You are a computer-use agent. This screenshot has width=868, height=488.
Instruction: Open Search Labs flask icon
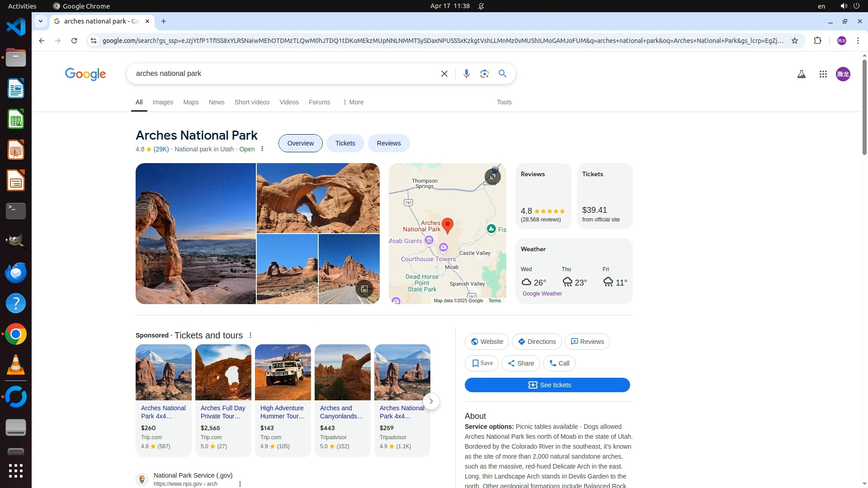(x=801, y=74)
